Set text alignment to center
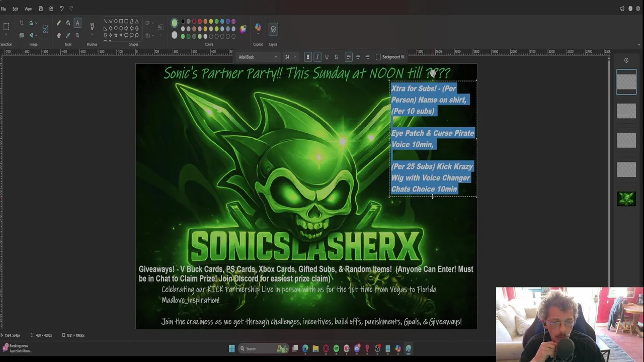 (358, 57)
